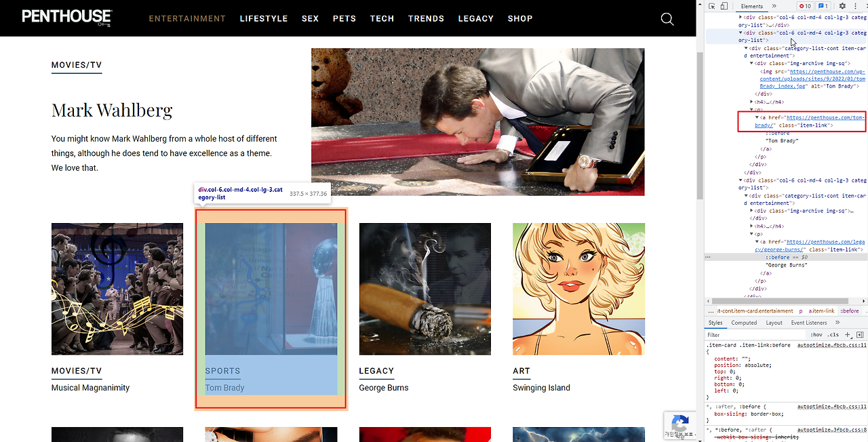This screenshot has height=442, width=868.
Task: Expand the collapsed col-6 div at the top of the DOM tree
Action: tap(741, 17)
